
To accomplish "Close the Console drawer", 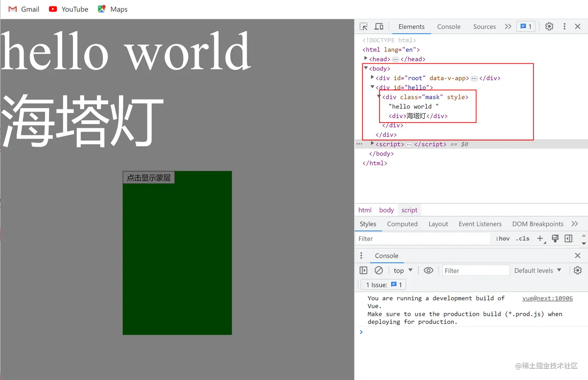I will [577, 256].
